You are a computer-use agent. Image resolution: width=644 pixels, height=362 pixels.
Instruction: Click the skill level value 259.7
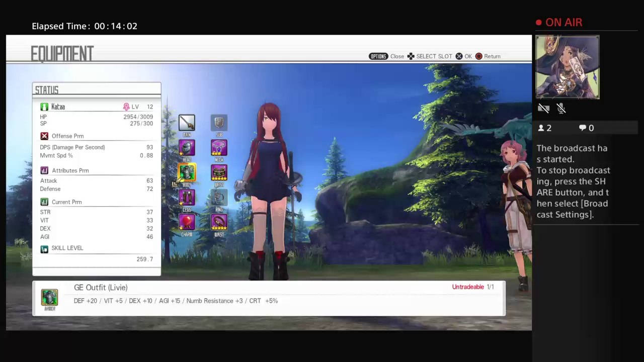tap(145, 259)
